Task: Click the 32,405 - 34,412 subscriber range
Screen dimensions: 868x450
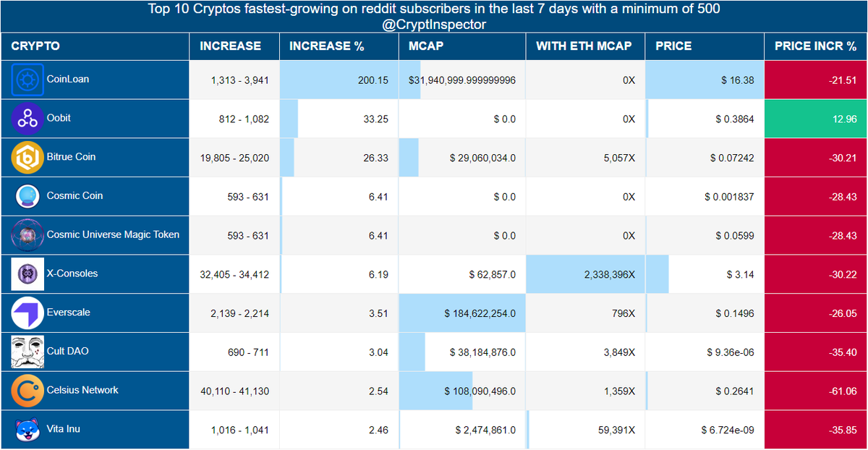Action: pyautogui.click(x=234, y=275)
